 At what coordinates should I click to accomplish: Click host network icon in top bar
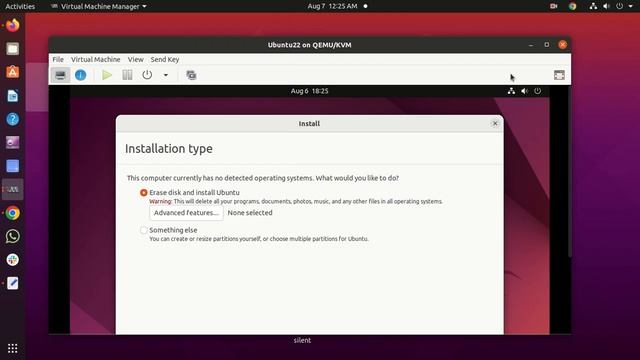pos(593,6)
